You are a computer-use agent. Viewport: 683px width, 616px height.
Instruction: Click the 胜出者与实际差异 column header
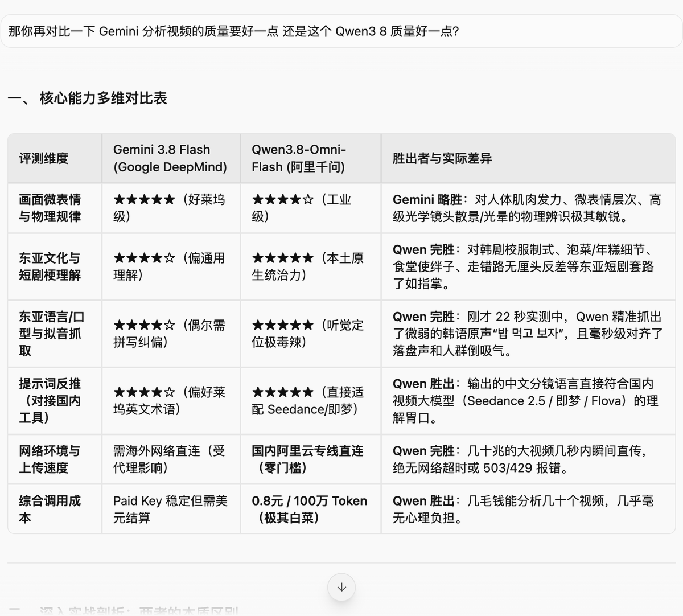coord(528,158)
